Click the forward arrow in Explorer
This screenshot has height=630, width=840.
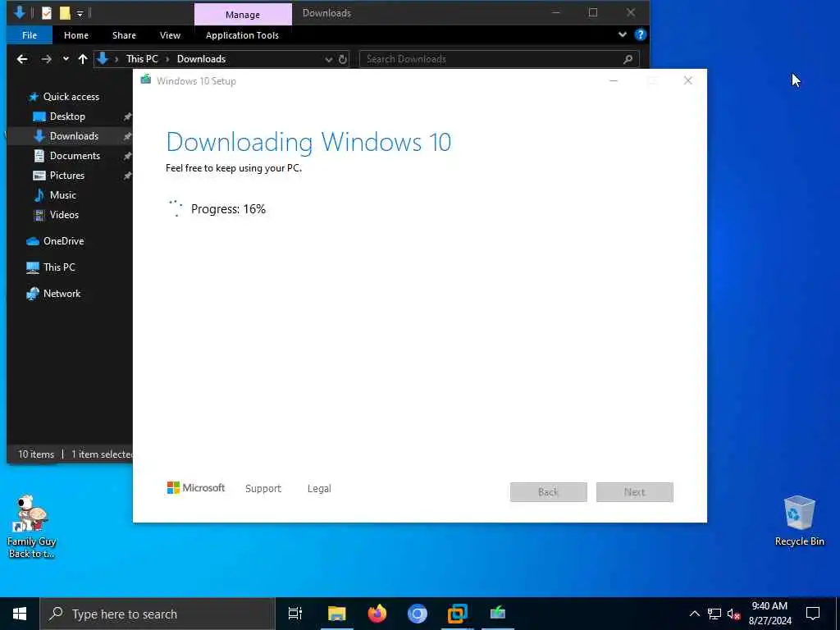tap(47, 59)
